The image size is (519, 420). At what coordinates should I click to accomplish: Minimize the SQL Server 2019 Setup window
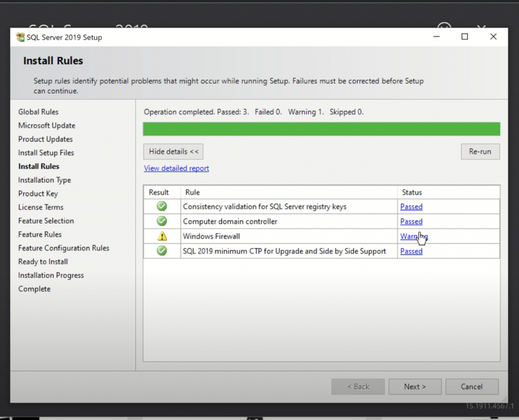(436, 37)
